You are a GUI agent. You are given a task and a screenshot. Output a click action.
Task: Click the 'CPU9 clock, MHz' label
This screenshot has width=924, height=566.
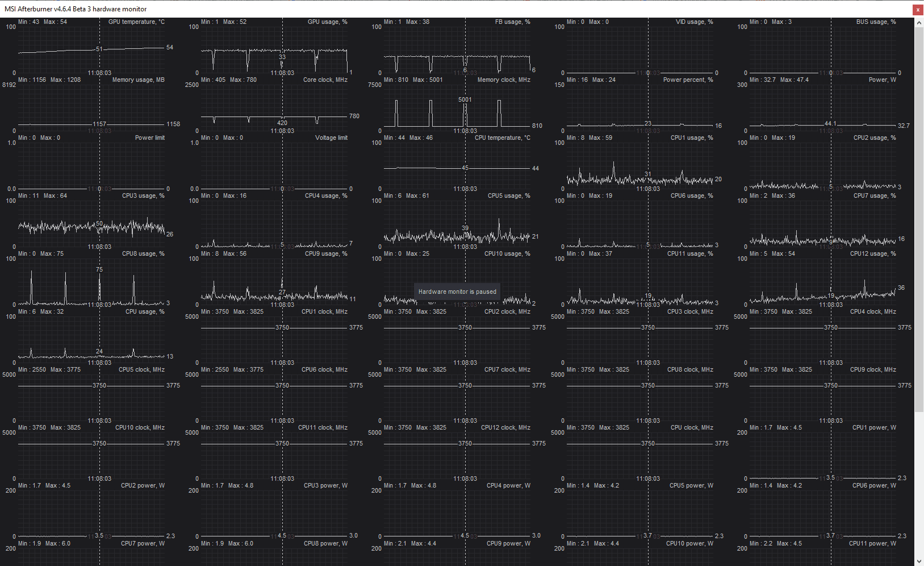[873, 369]
